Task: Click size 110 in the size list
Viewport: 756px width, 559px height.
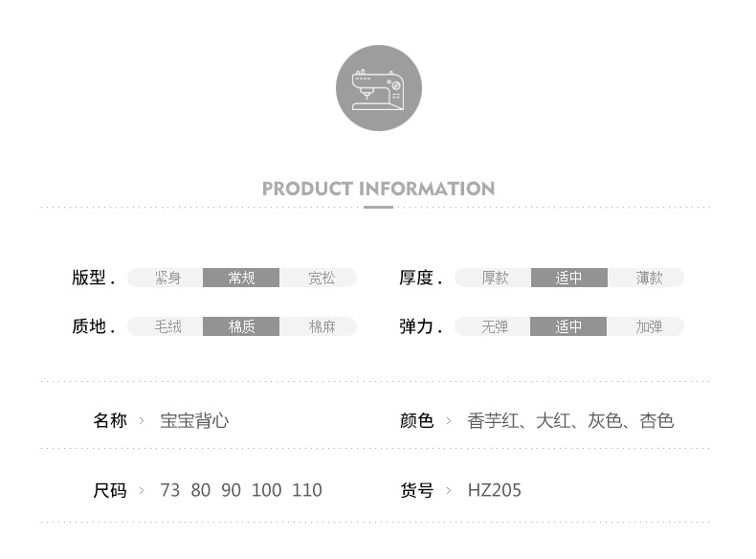Action: [306, 490]
